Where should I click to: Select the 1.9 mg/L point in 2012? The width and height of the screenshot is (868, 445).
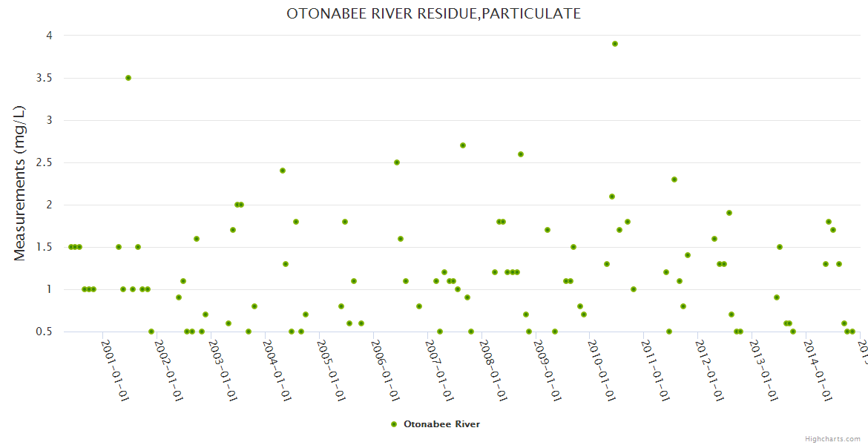729,213
